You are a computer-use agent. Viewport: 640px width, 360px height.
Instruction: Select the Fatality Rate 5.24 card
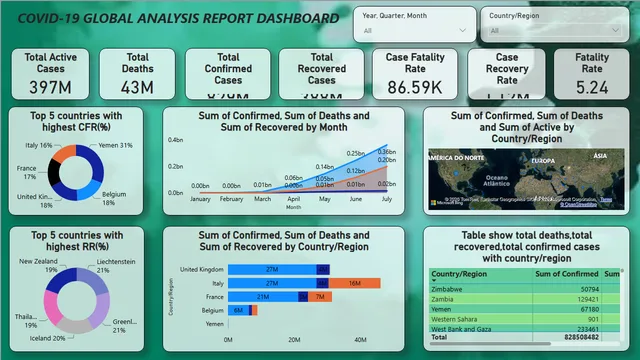coord(591,74)
